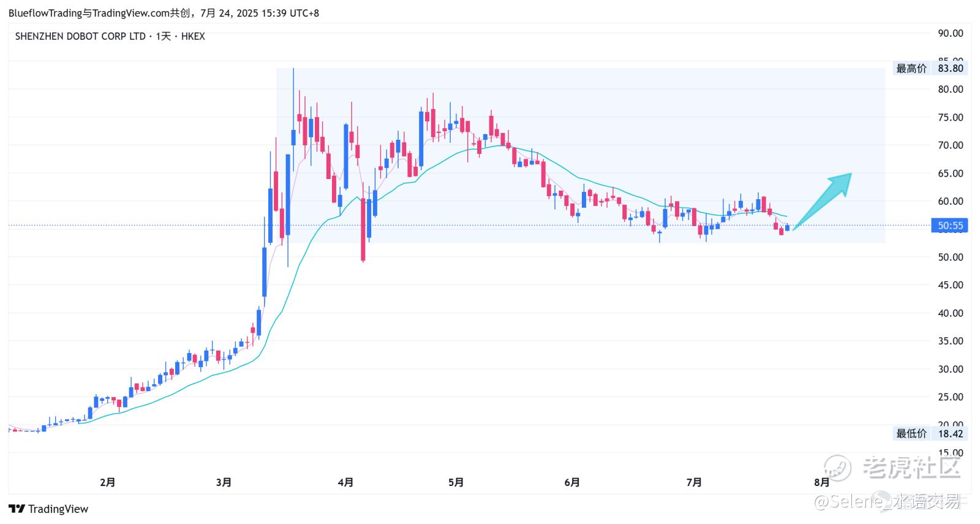Screen dimensions: 980x524
Task: Click the tall candle peaking at 83.80
Action: click(293, 120)
